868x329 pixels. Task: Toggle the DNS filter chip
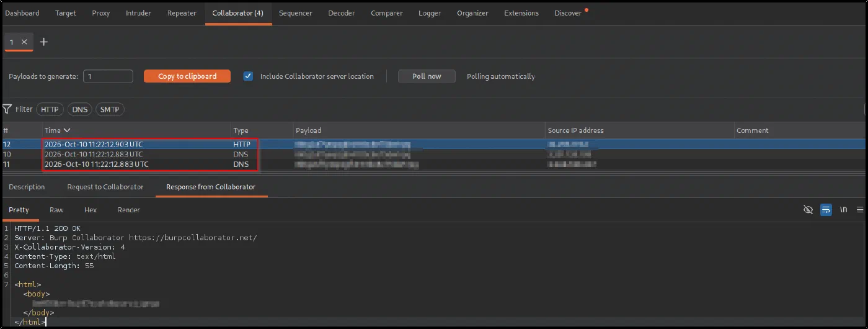coord(80,109)
